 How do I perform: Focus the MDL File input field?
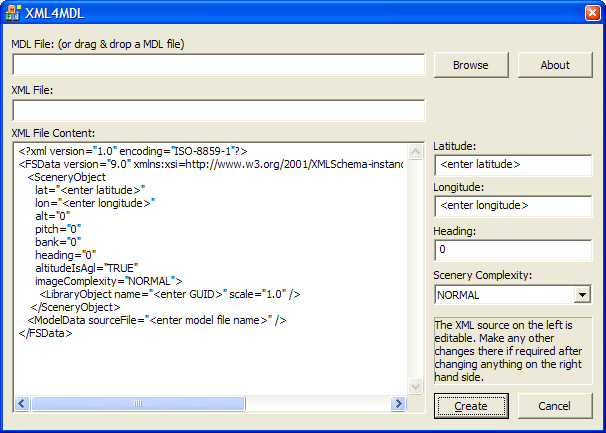[218, 65]
